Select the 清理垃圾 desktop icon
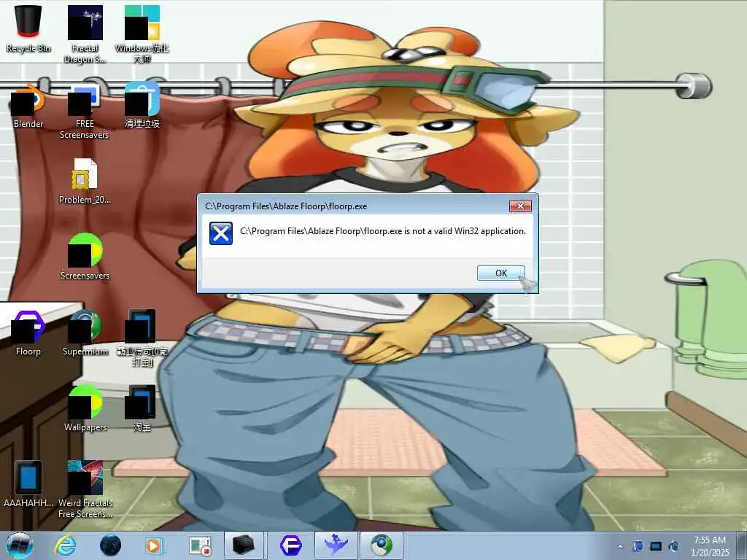 tap(142, 106)
